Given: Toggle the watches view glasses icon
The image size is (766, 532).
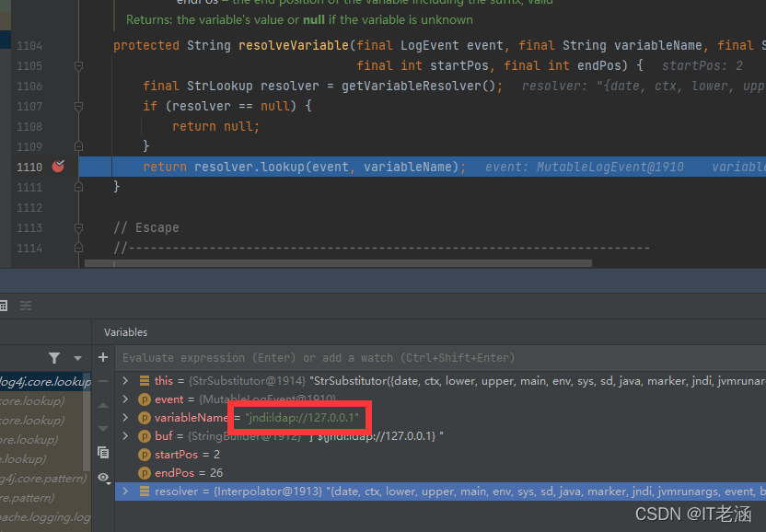Looking at the screenshot, I should [104, 478].
